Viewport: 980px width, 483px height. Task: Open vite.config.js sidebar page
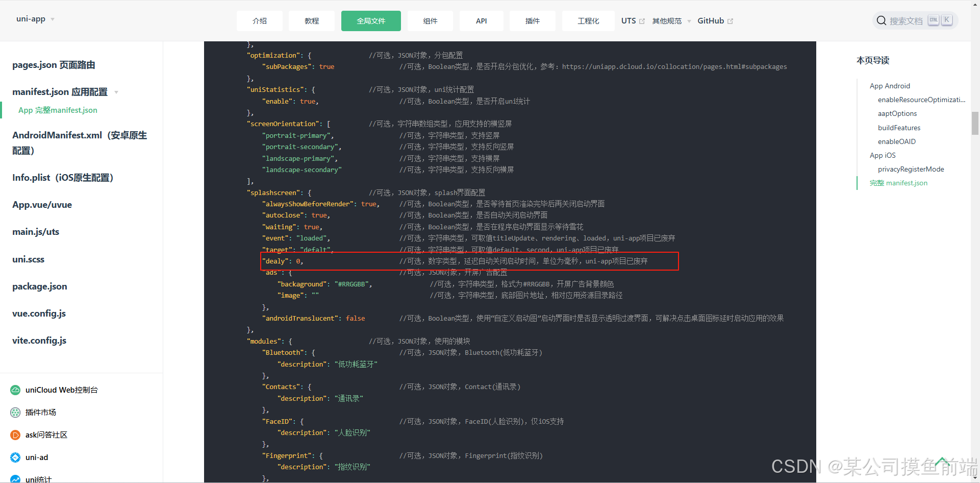click(x=39, y=341)
